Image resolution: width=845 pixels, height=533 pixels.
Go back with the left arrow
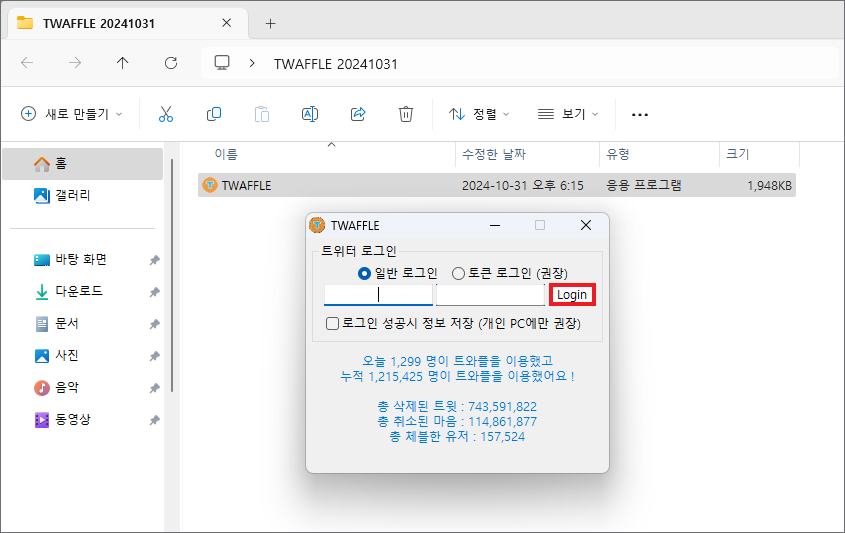pos(27,63)
